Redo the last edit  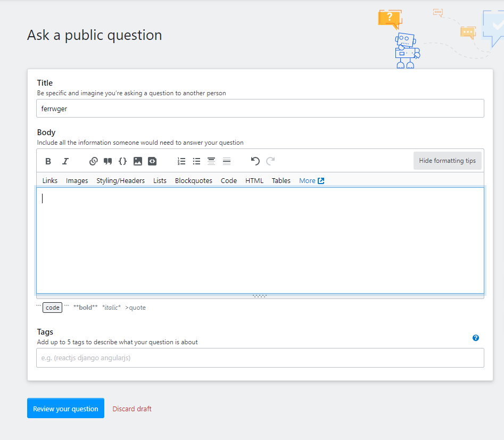pos(270,161)
